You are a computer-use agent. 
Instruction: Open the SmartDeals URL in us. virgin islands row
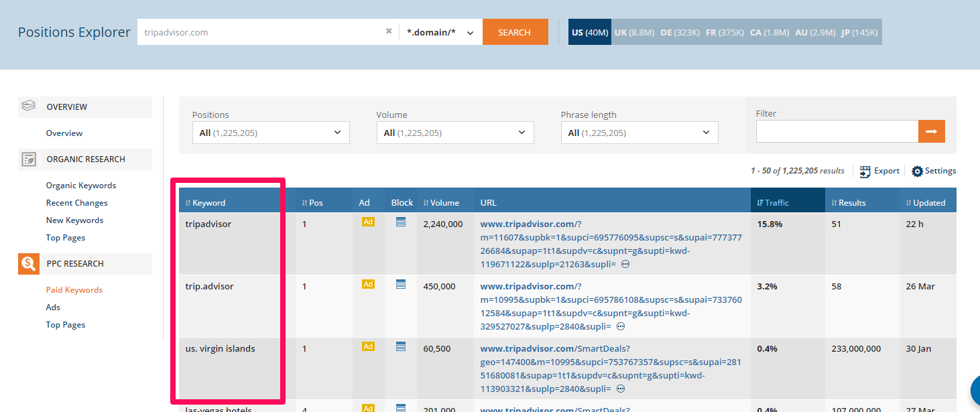[611, 368]
